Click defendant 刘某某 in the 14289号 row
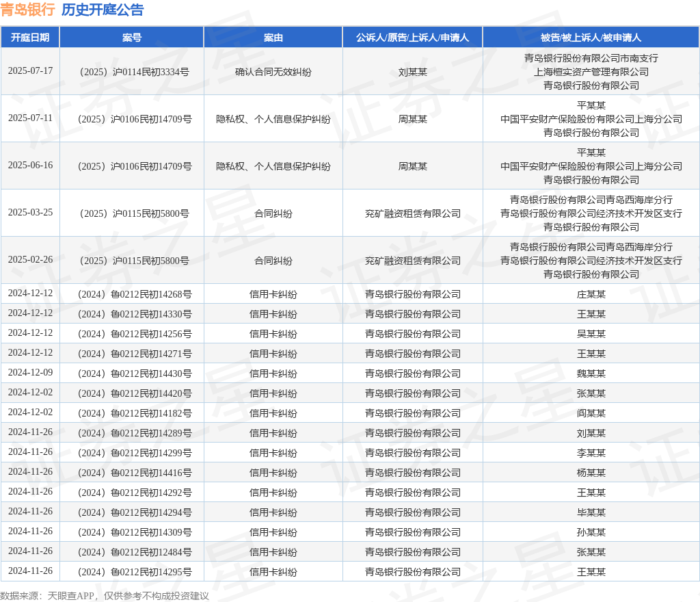This screenshot has height=602, width=700. [591, 433]
